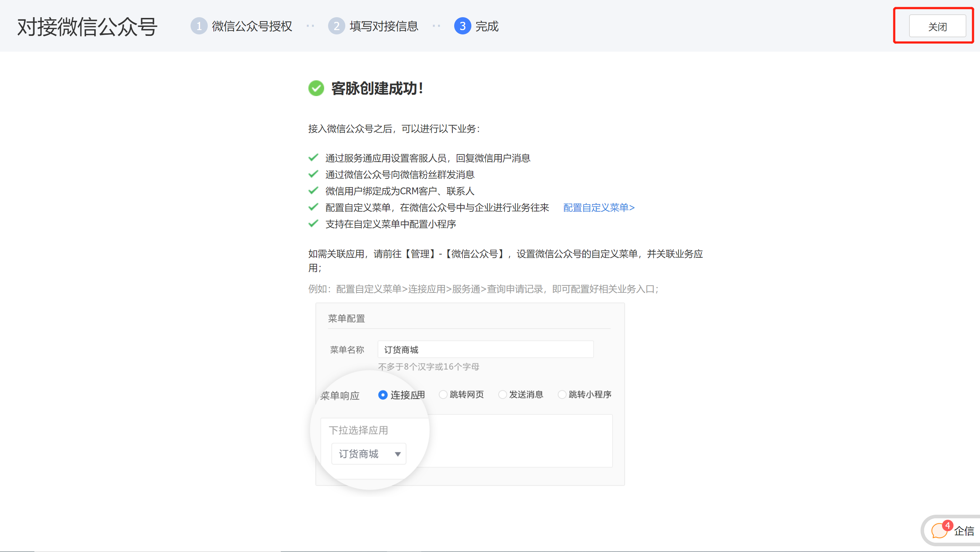Screen dimensions: 980x552
Task: Click text 通过服务通应用设置客服人员，回复微信用户消息
Action: (x=428, y=158)
